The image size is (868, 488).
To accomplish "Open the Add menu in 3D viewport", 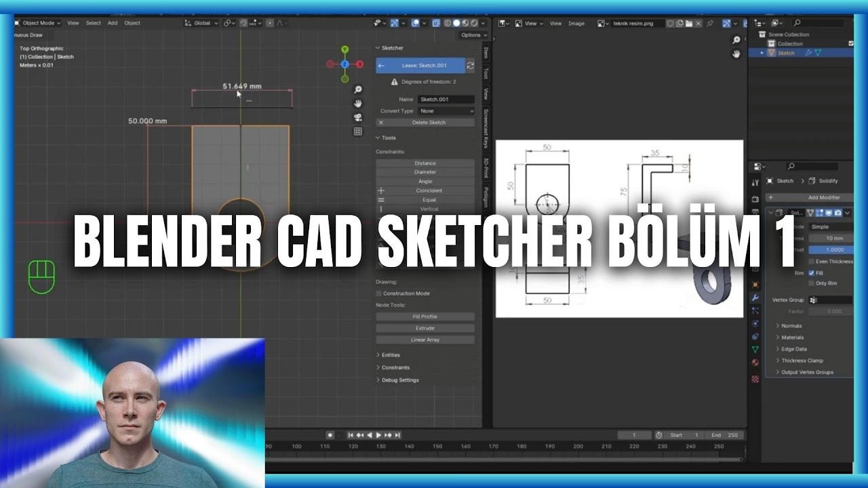I will (x=113, y=23).
